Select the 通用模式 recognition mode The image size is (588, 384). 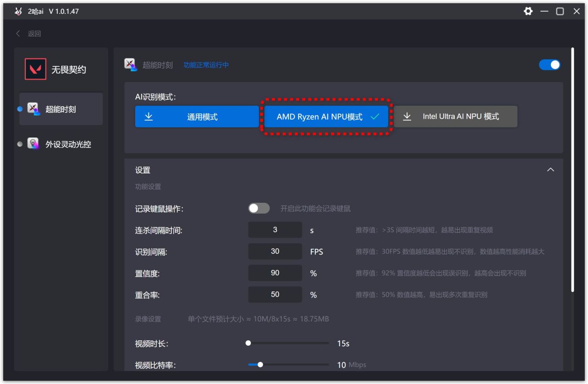click(x=197, y=117)
